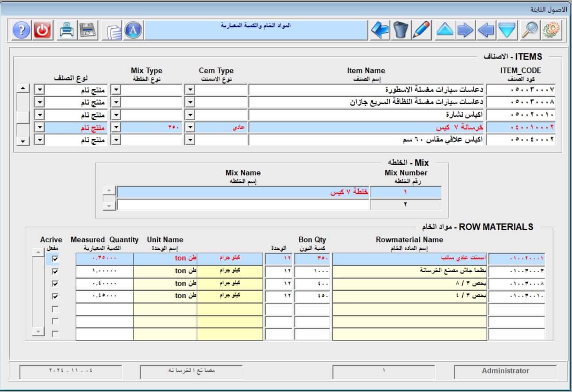
Task: Toggle the Active checkbox in fourth material row
Action: pos(55,296)
